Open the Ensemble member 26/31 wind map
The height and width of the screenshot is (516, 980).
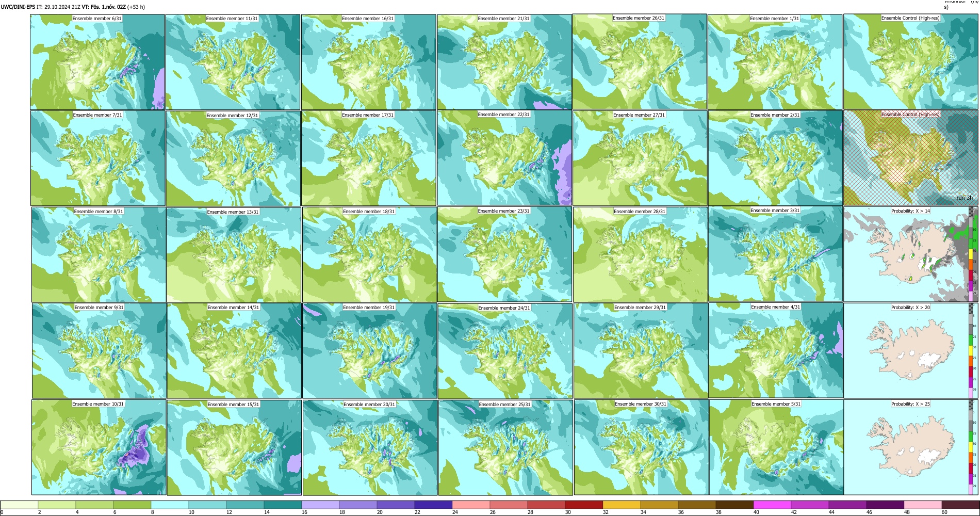point(640,62)
